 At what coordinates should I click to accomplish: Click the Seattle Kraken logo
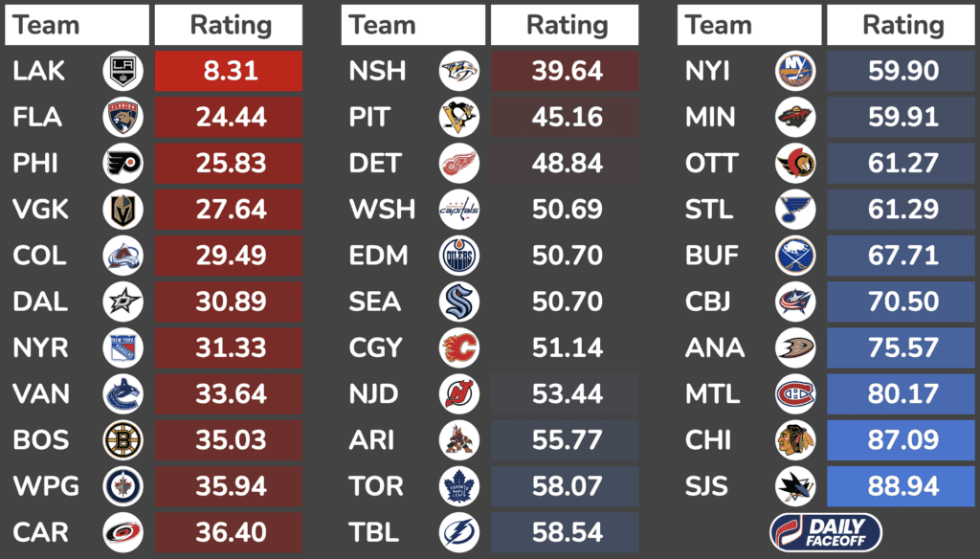pos(459,302)
